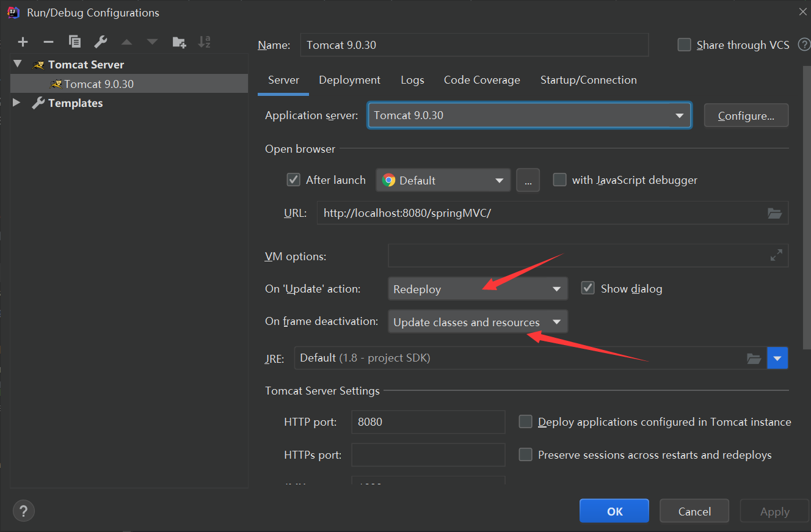This screenshot has height=532, width=811.
Task: Copy the configuration using the copy icon
Action: tap(75, 42)
